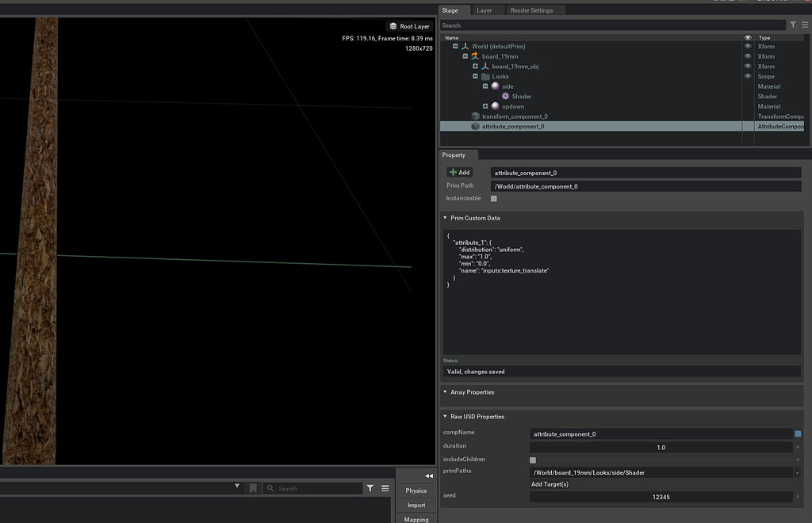Click the hamburger menu icon in the bottom bar
812x523 pixels.
click(385, 488)
